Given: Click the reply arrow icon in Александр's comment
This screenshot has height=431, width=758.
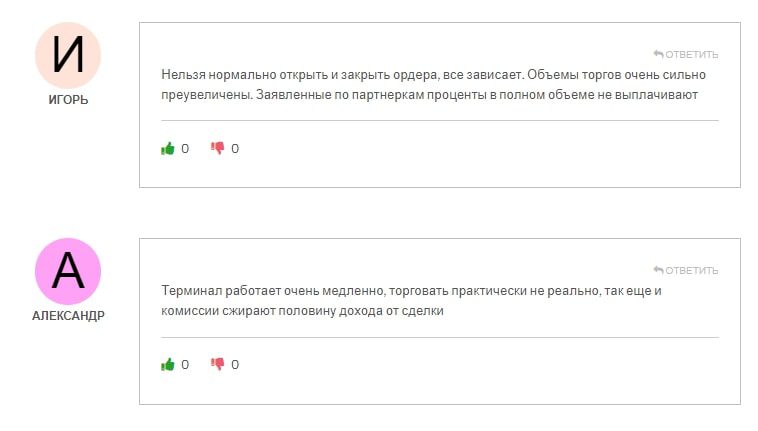Looking at the screenshot, I should (x=658, y=270).
